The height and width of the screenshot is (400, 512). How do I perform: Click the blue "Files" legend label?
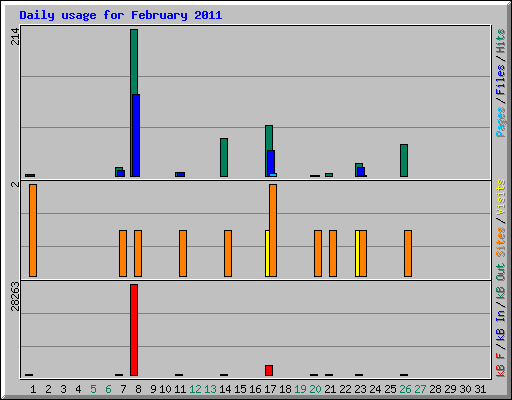click(500, 80)
